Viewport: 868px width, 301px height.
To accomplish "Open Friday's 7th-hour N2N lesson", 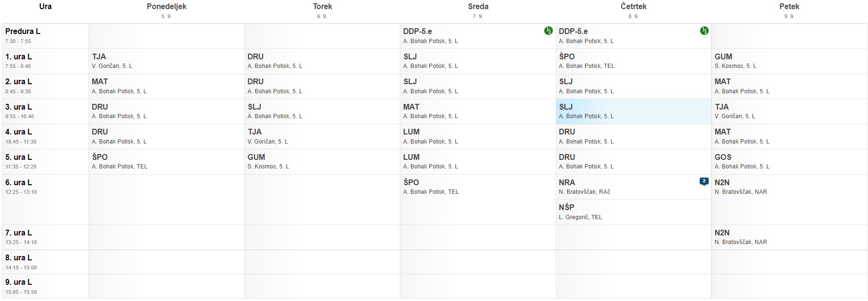I will coord(789,237).
